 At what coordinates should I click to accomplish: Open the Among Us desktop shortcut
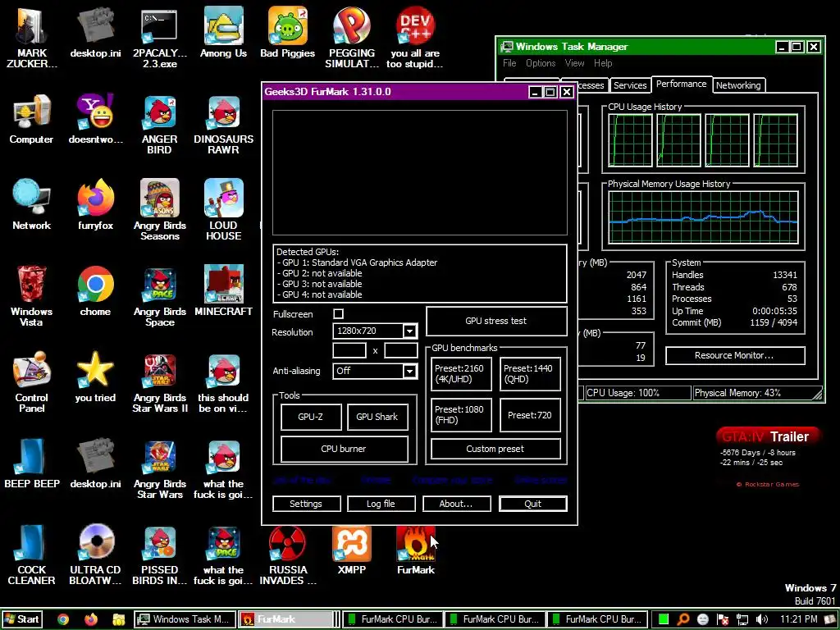[x=223, y=32]
